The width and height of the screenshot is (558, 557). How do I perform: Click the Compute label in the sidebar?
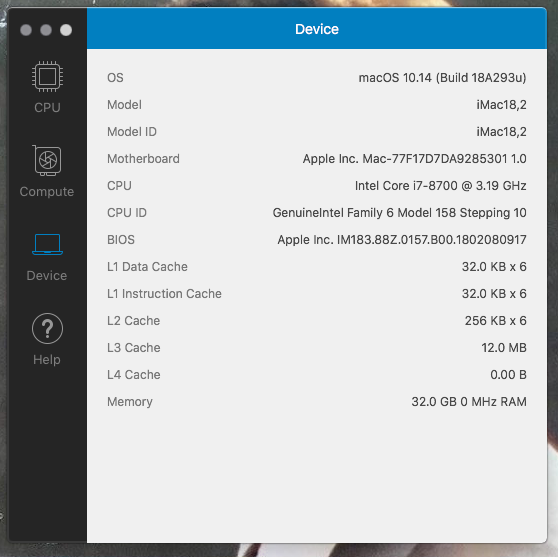47,192
